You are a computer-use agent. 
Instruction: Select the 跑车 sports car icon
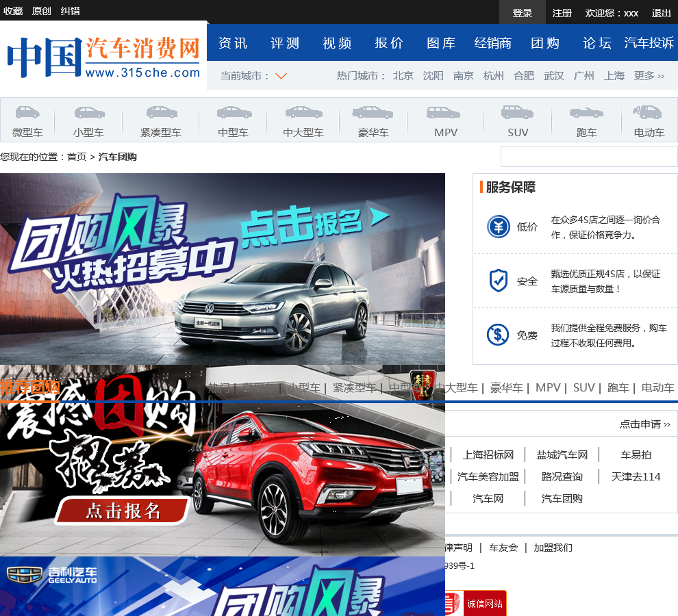tap(586, 113)
